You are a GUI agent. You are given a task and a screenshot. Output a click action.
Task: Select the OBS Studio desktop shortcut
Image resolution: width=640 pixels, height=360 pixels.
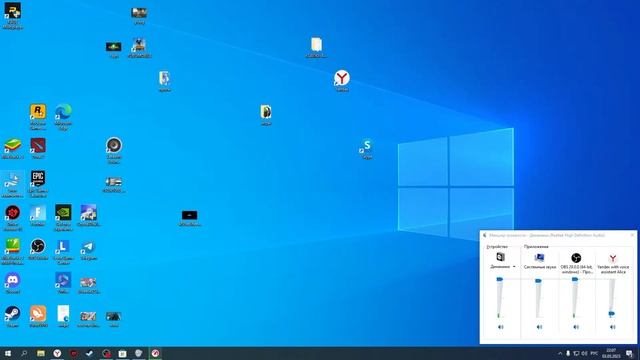click(x=38, y=246)
